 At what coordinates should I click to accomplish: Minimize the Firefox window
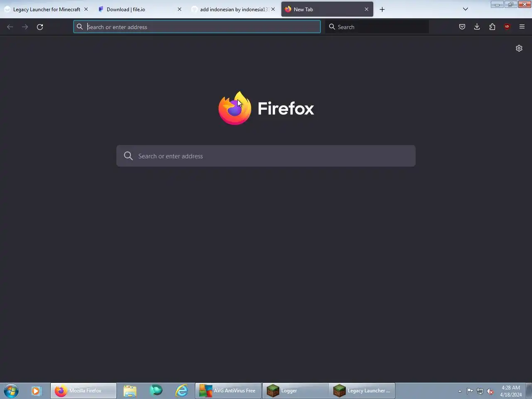click(x=497, y=5)
